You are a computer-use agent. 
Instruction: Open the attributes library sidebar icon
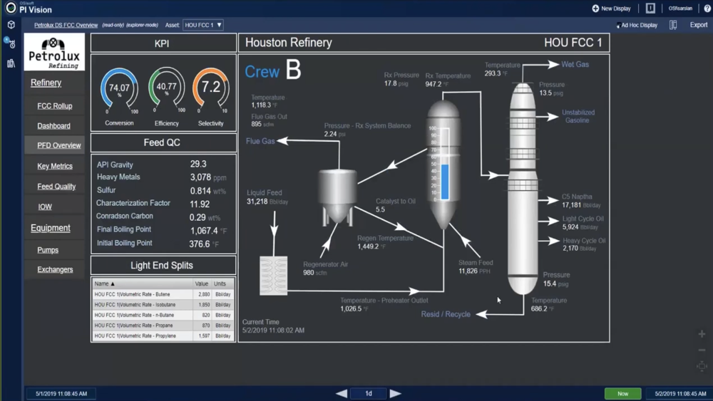[11, 63]
